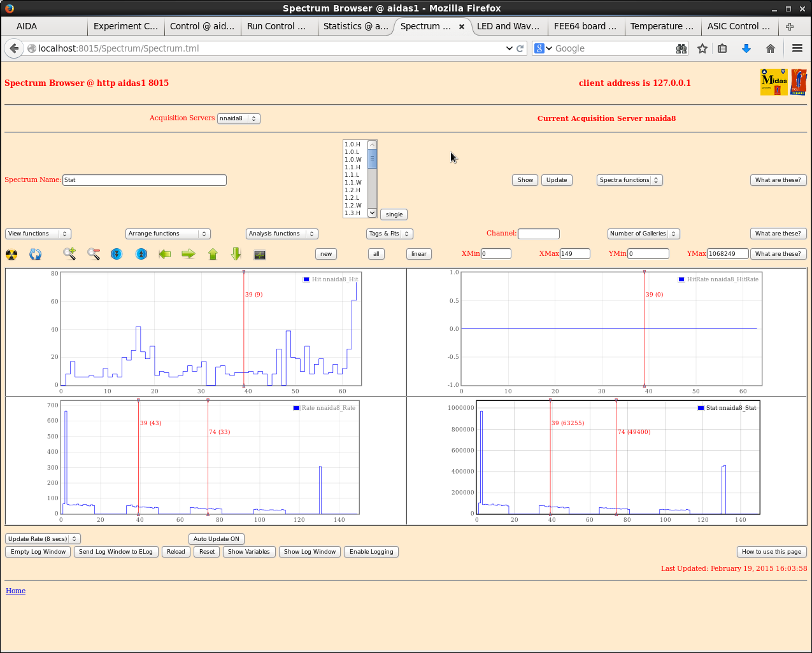Click the blue refresh arrows icon
This screenshot has height=653, width=812.
click(36, 255)
